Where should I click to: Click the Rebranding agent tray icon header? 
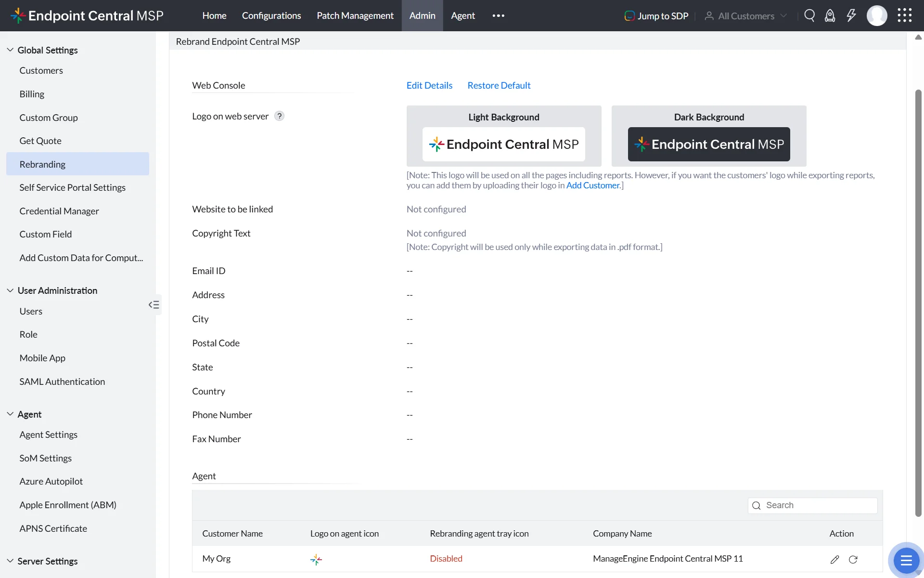coord(479,533)
